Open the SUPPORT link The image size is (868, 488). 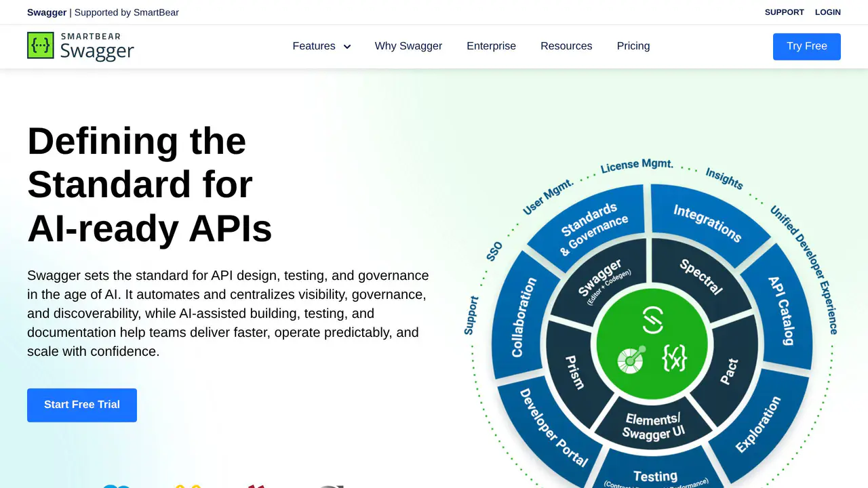click(785, 12)
